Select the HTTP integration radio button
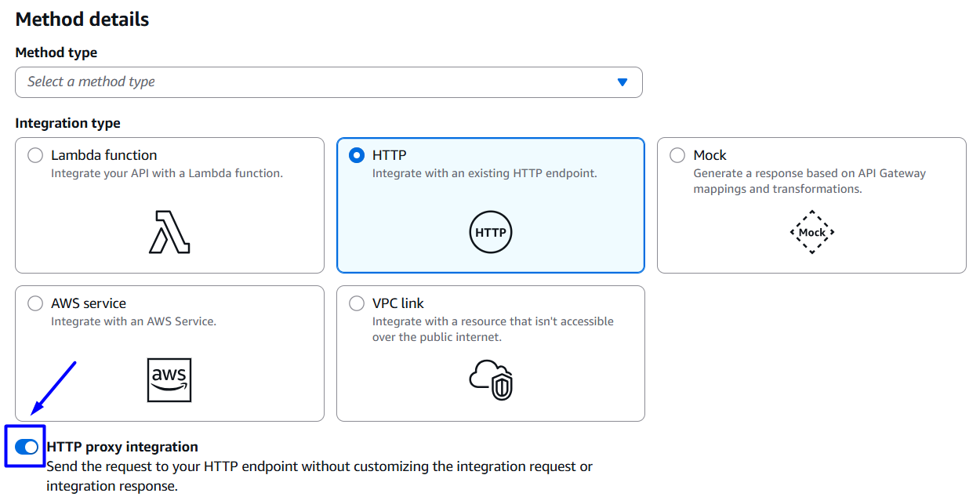This screenshot has height=504, width=980. [357, 155]
